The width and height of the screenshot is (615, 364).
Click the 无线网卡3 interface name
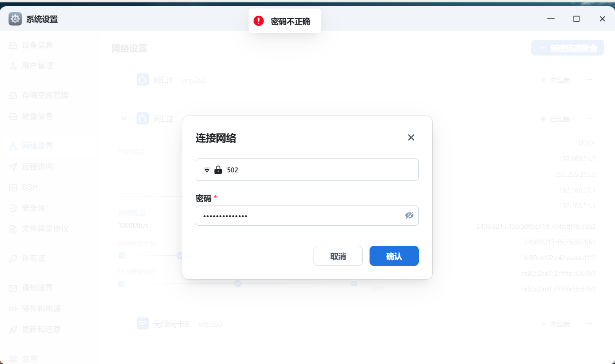coord(171,324)
